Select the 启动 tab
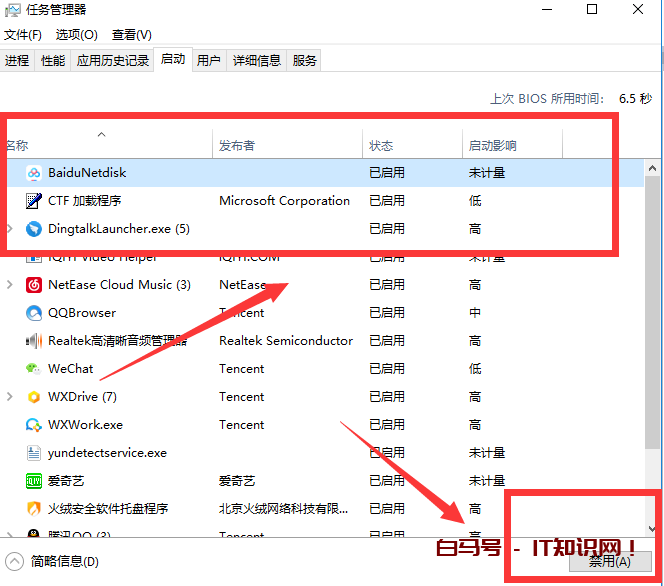Image resolution: width=664 pixels, height=586 pixels. point(173,59)
